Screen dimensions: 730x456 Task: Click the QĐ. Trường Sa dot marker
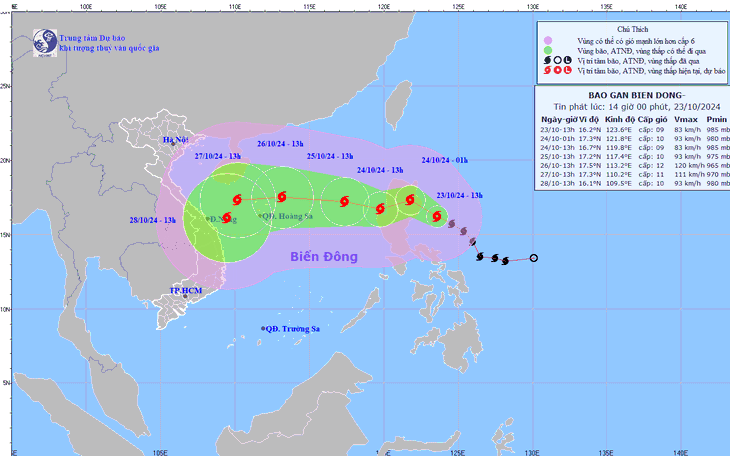263,329
